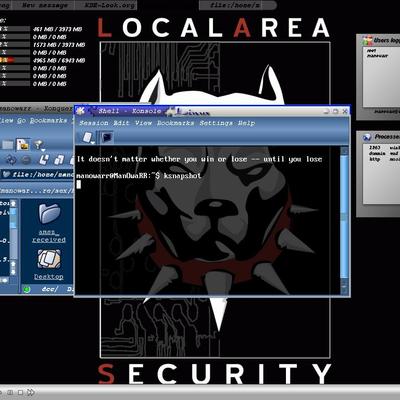Open the Desktop folder icon in Konqueror
400x400 pixels.
(49, 259)
